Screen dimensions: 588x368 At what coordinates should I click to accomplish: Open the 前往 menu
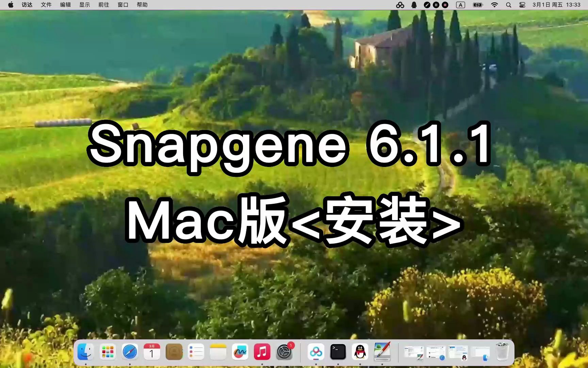(x=103, y=5)
